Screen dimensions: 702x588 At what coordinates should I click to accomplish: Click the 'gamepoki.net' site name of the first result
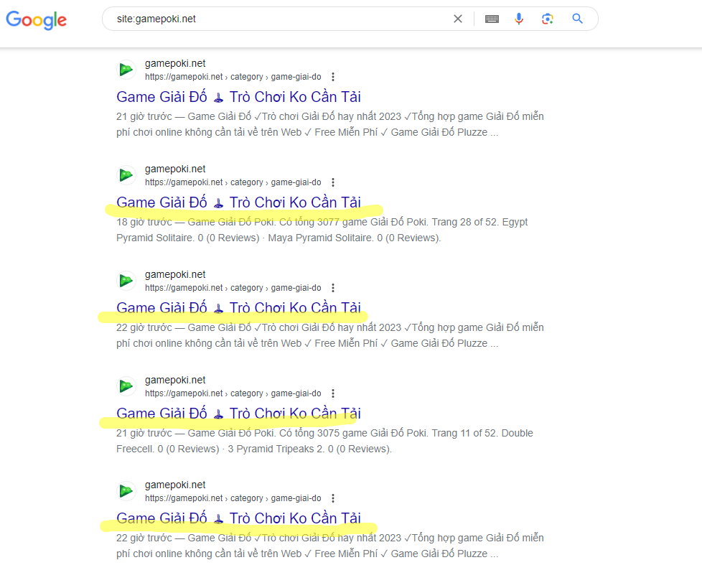pyautogui.click(x=175, y=64)
